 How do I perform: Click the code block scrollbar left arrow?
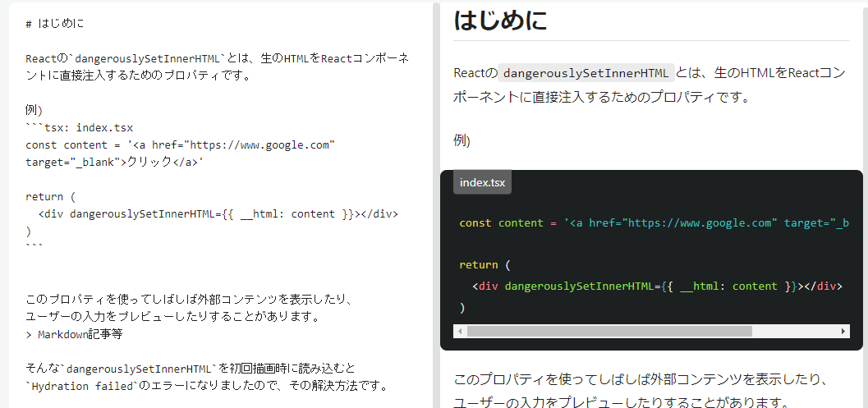click(460, 331)
